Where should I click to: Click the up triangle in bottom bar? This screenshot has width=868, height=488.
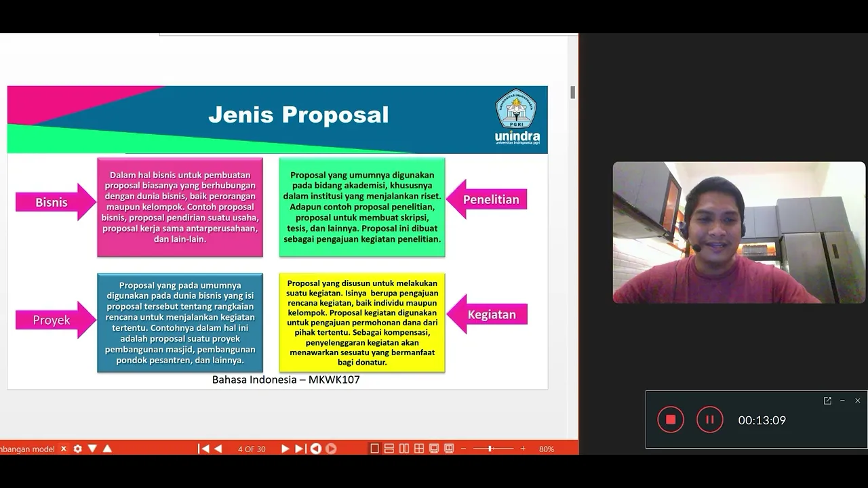pos(107,449)
